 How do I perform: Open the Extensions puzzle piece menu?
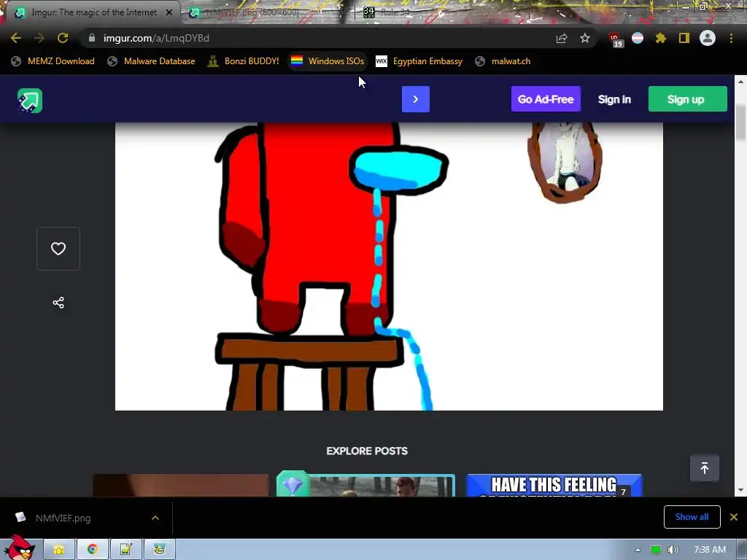coord(661,38)
